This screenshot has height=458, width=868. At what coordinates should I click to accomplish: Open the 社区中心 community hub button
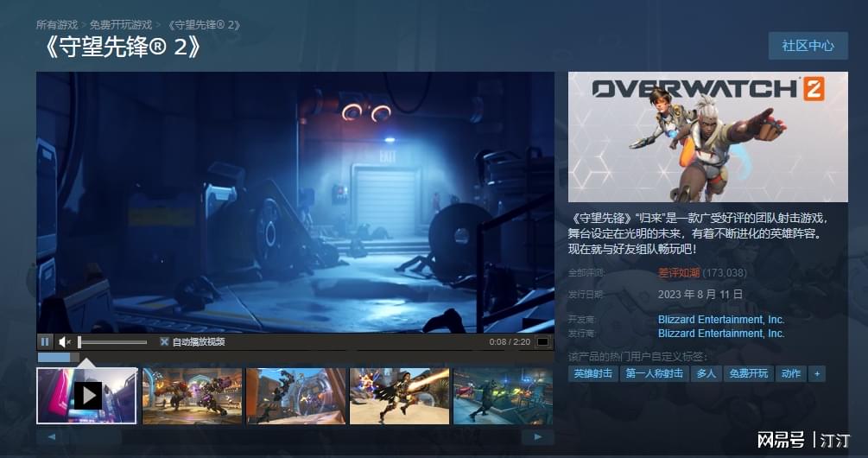coord(808,46)
